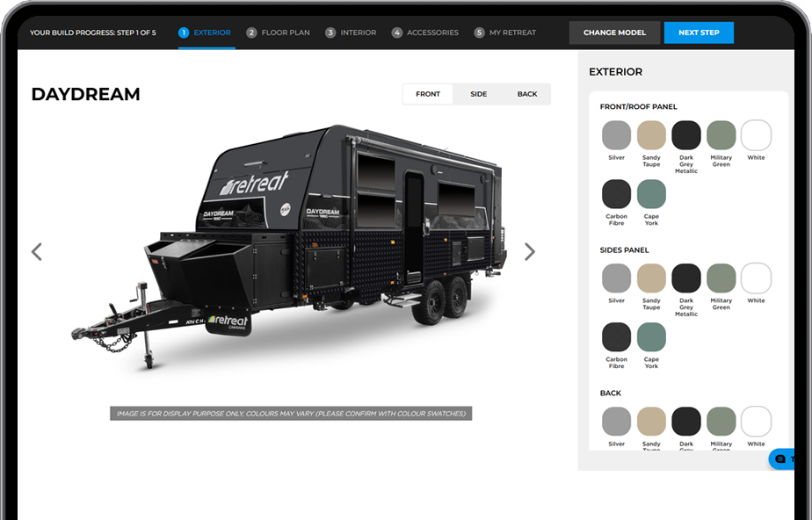The image size is (812, 520).
Task: Click the Change Model button
Action: 614,32
